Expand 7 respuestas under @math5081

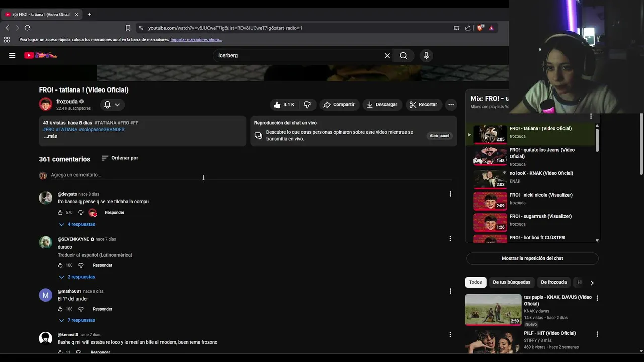coord(77,320)
